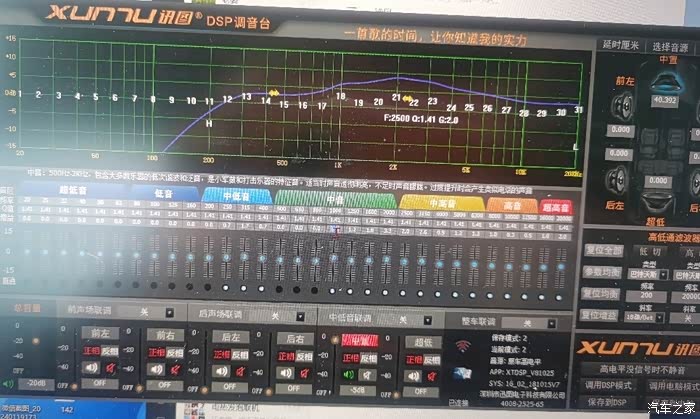Image resolution: width=700 pixels, height=419 pixels.
Task: Unmute front-left channel with its speaker icon
Action: pos(91,368)
